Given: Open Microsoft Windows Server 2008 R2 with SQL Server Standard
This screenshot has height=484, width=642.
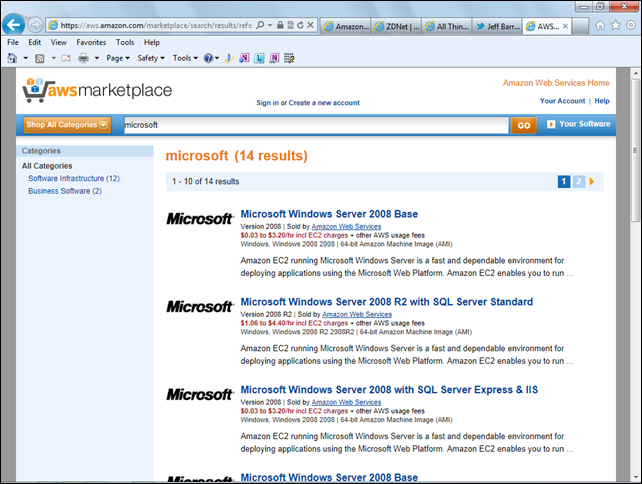Looking at the screenshot, I should tap(387, 302).
